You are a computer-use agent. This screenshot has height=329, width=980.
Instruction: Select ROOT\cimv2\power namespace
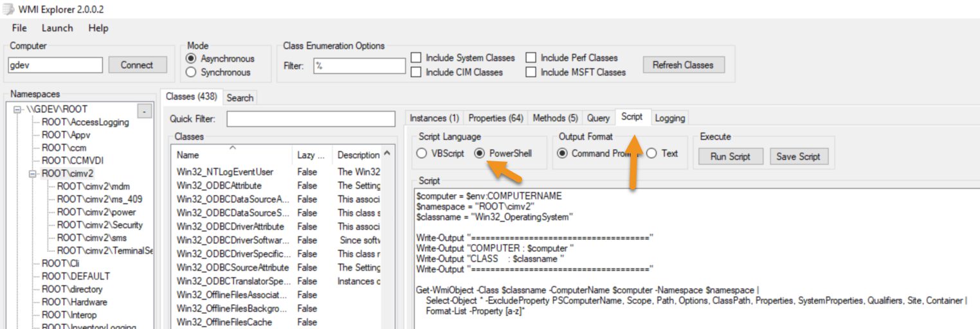click(x=96, y=212)
